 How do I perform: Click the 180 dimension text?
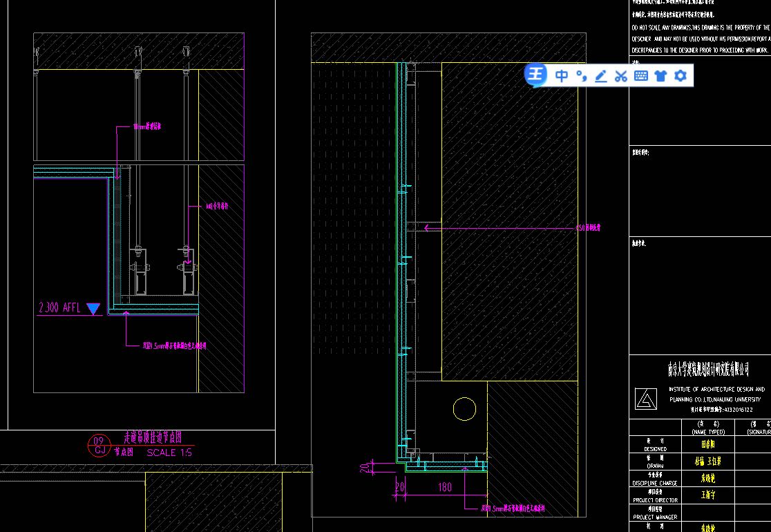[444, 487]
